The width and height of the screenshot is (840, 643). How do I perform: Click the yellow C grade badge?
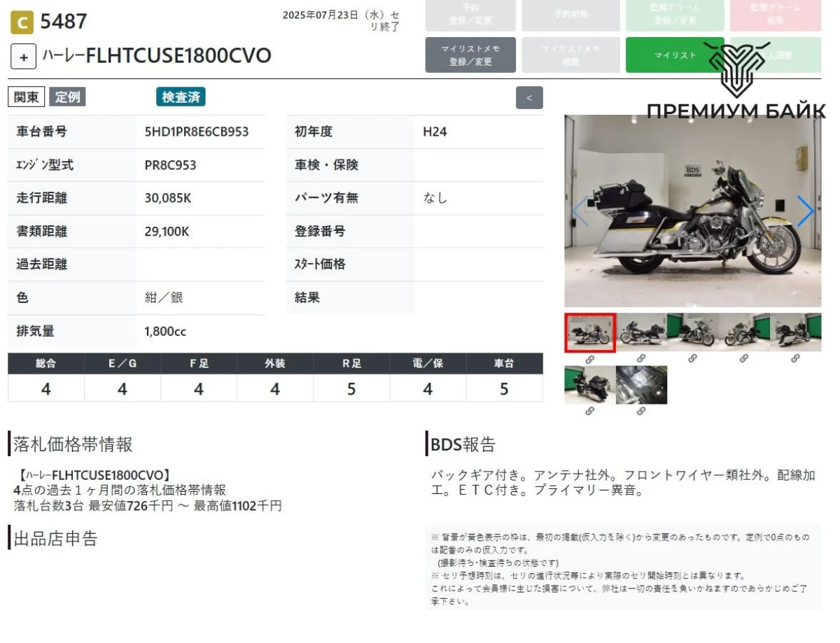tap(22, 23)
